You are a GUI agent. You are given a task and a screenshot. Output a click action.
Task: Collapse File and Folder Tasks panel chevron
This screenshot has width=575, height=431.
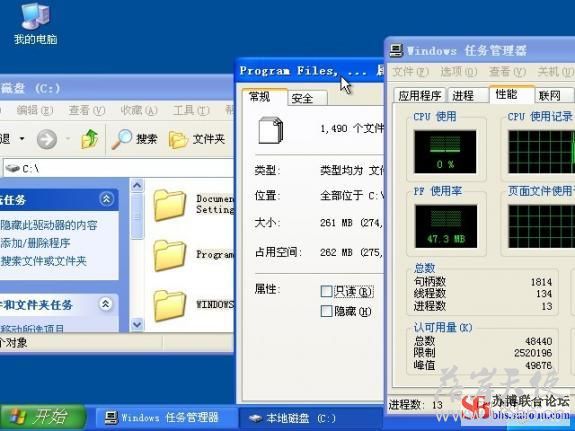point(106,304)
